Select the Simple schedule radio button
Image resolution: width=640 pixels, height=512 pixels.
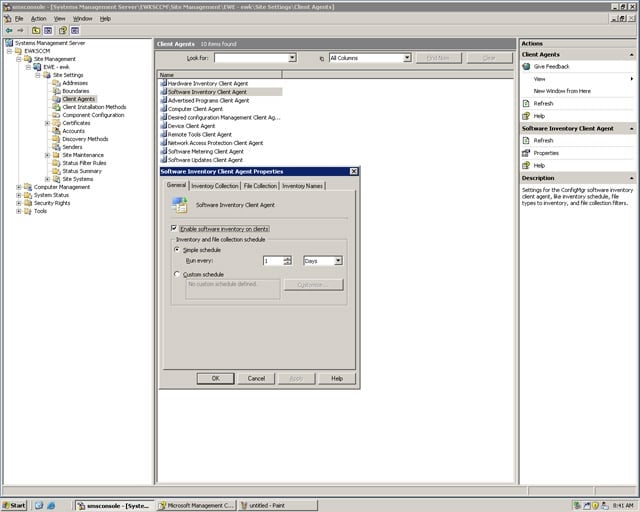point(177,249)
